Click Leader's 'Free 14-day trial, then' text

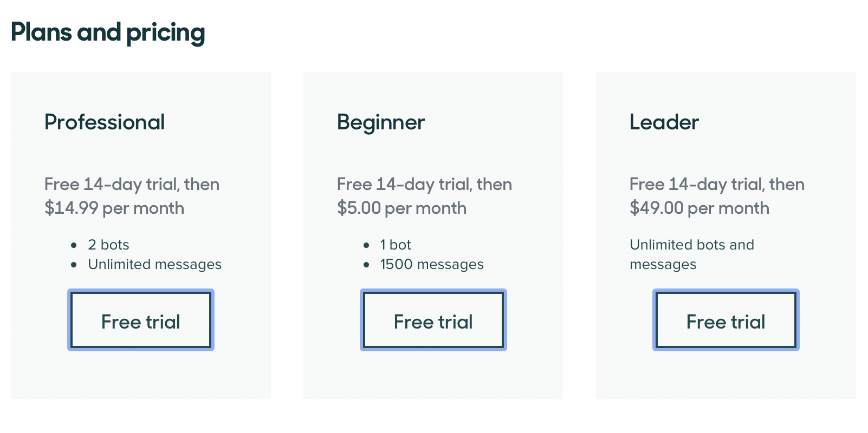pos(717,185)
